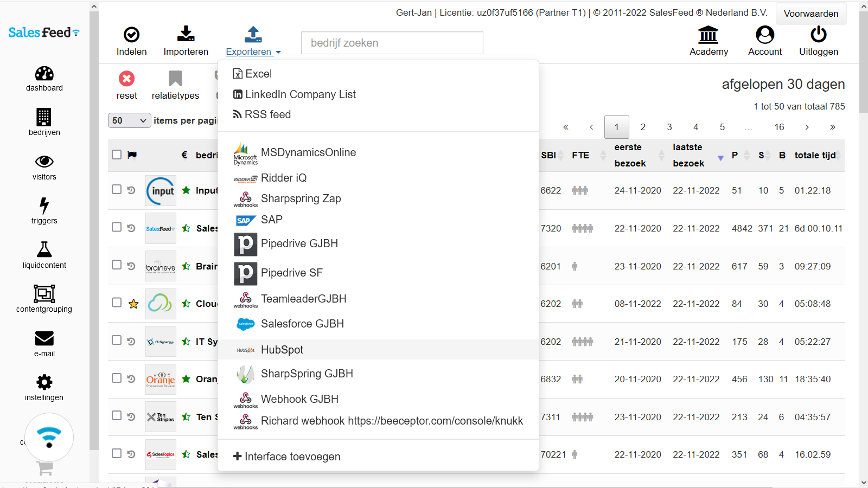
Task: Sort by laatste bezoek column arrow
Action: pyautogui.click(x=720, y=158)
